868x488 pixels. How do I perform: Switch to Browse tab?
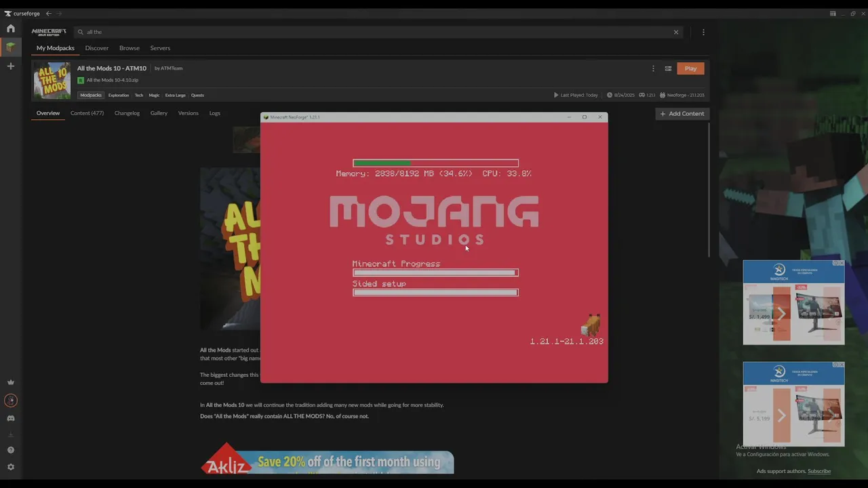click(130, 48)
